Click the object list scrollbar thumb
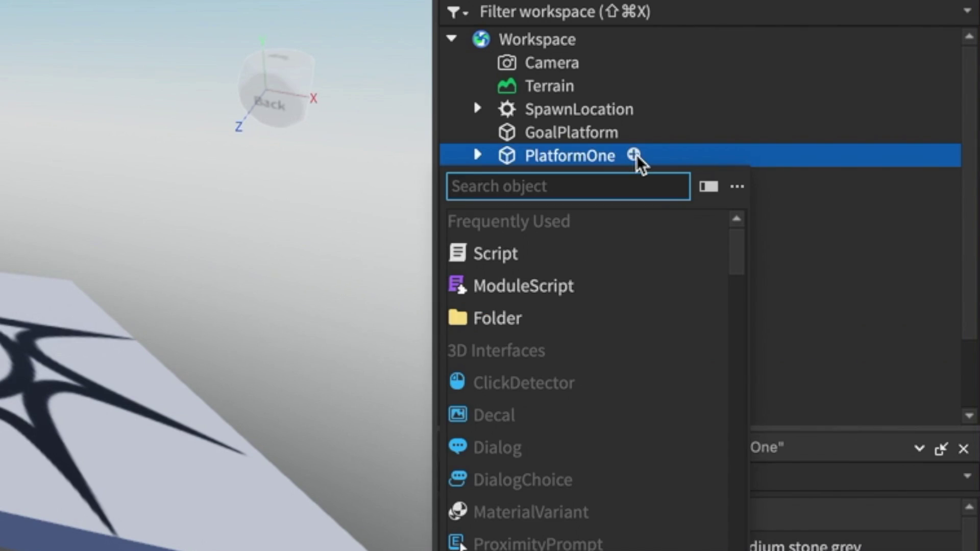This screenshot has width=980, height=551. (736, 252)
